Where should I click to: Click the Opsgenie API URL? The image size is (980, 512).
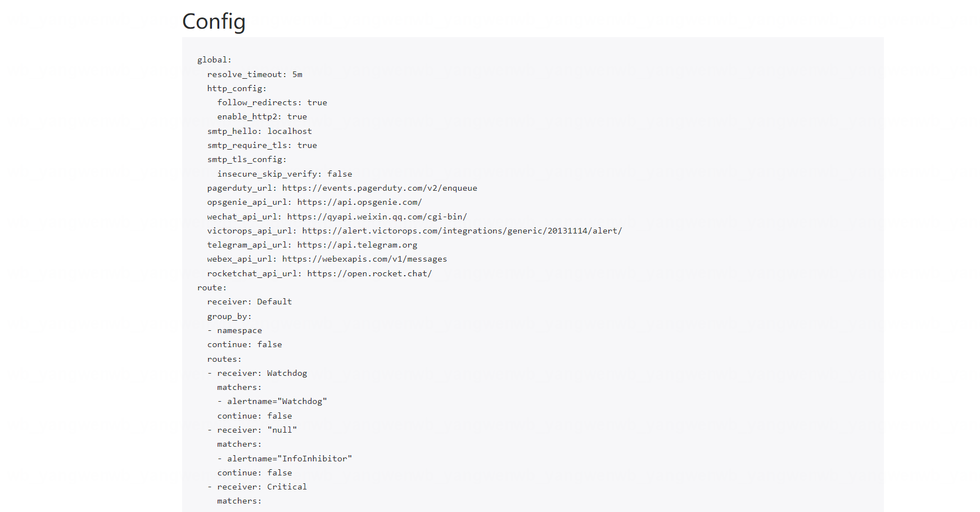coord(359,202)
